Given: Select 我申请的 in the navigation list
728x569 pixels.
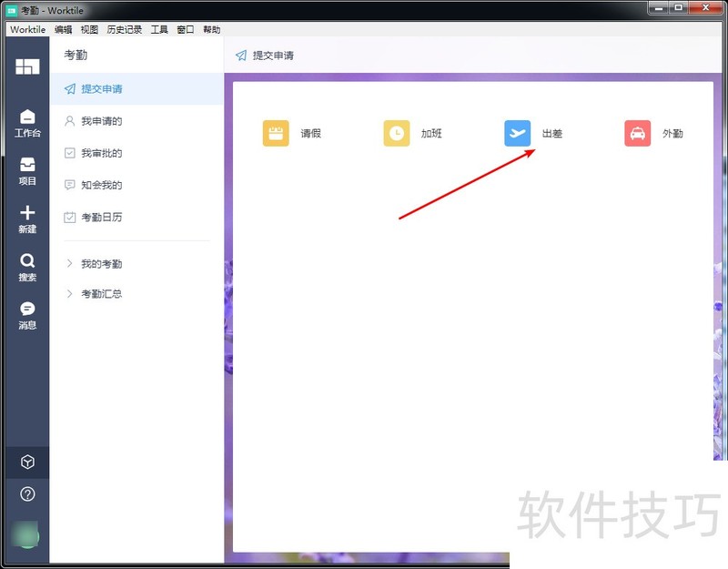Looking at the screenshot, I should (x=101, y=121).
